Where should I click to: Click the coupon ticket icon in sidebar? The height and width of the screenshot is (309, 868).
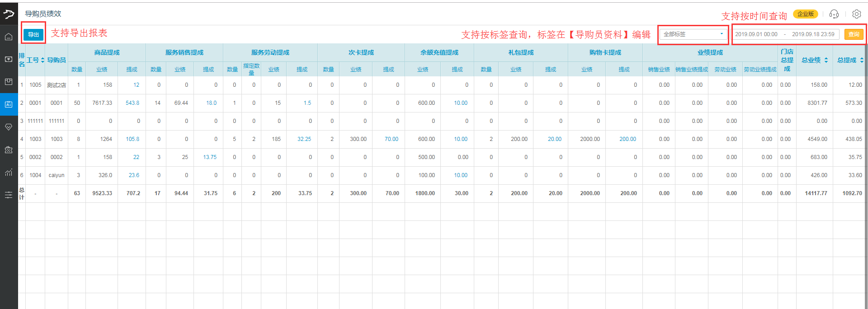click(x=9, y=150)
